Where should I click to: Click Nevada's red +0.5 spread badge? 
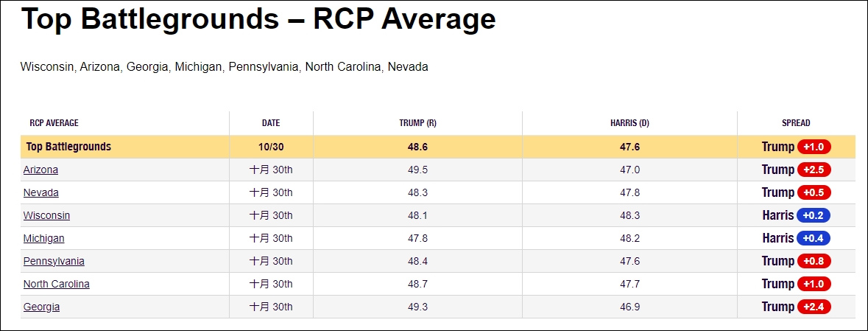814,192
